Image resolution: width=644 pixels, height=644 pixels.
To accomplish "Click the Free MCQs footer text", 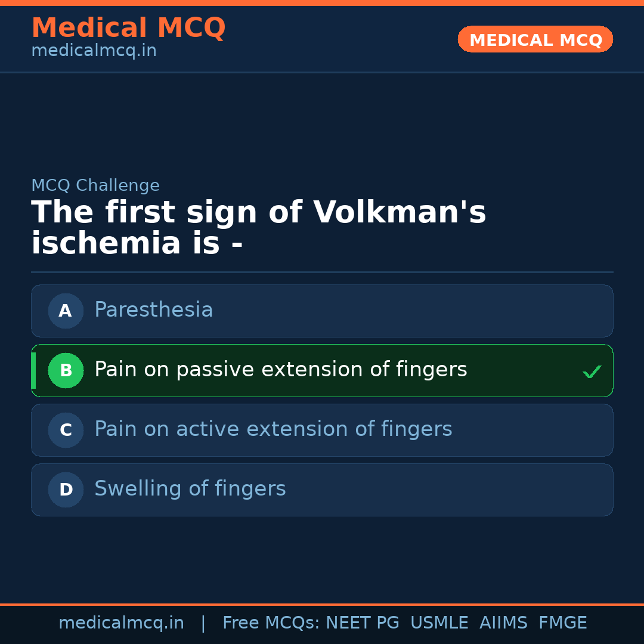I will [271, 623].
